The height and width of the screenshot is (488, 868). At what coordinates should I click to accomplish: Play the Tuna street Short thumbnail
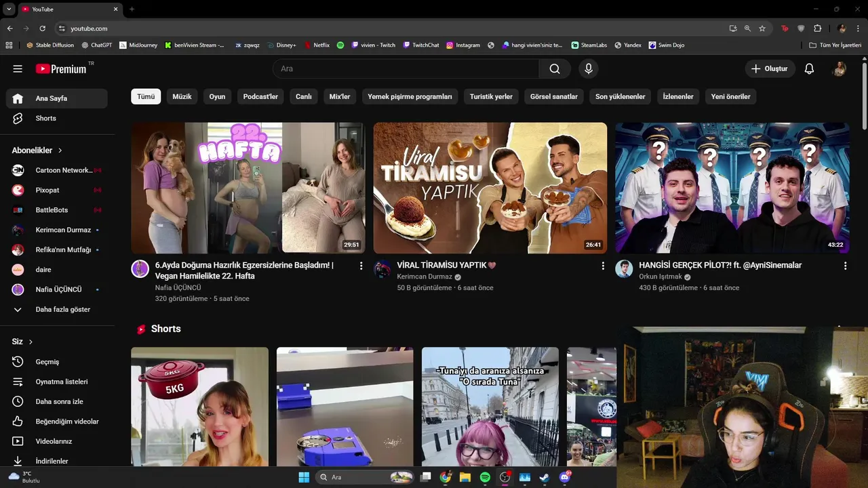click(x=490, y=407)
